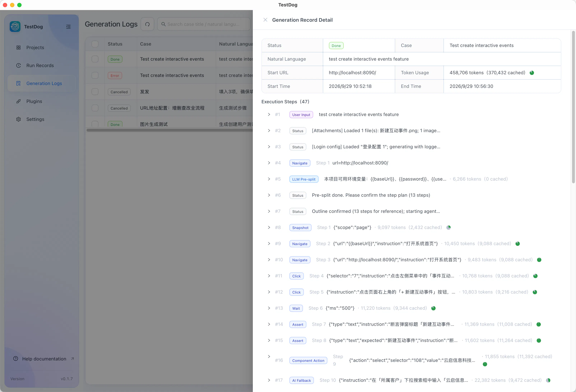This screenshot has height=392, width=576.
Task: Click the Token Usage cache pie indicator
Action: click(532, 73)
